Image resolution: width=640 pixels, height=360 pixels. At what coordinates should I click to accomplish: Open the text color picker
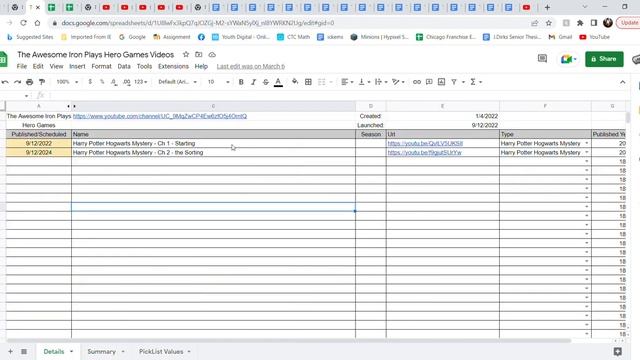click(278, 82)
